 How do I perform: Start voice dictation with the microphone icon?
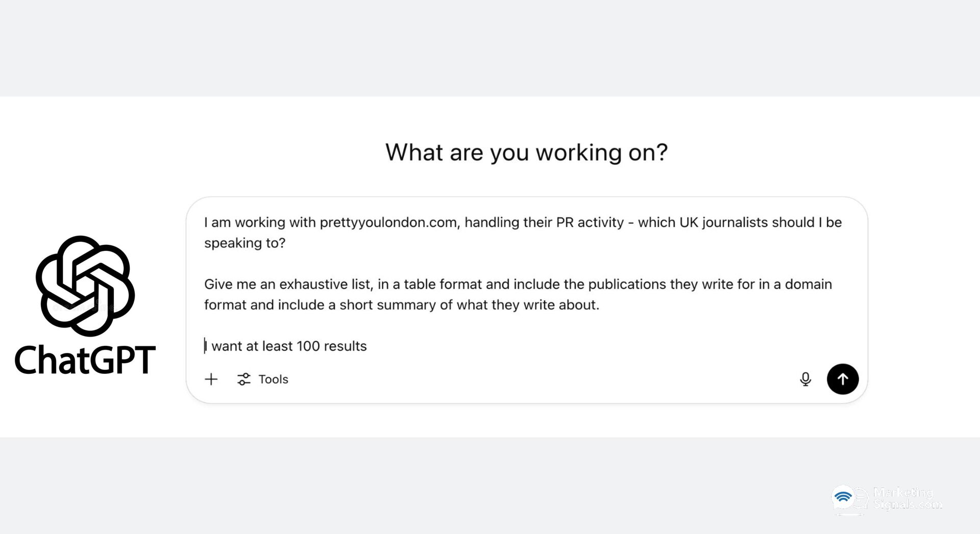[x=805, y=379]
